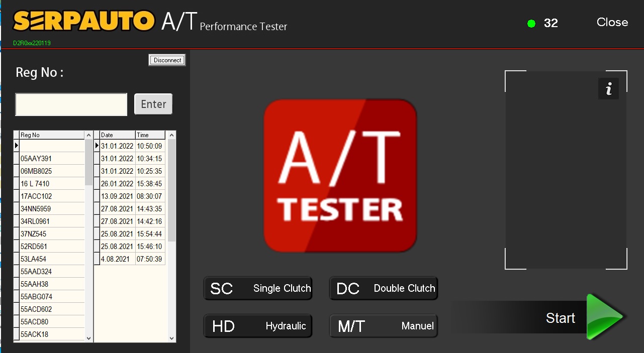Select registration 55ACD602
This screenshot has height=353, width=644.
coord(52,309)
